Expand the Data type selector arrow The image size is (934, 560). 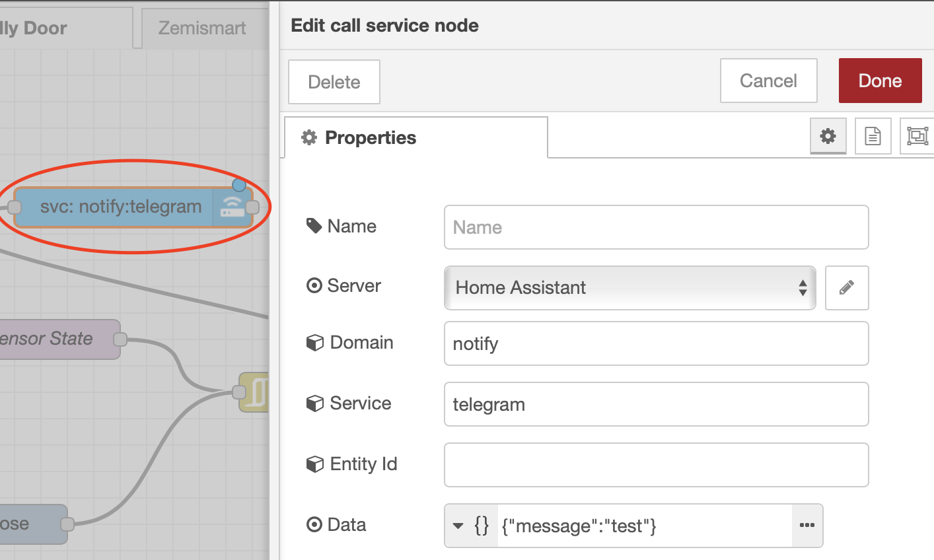point(458,526)
